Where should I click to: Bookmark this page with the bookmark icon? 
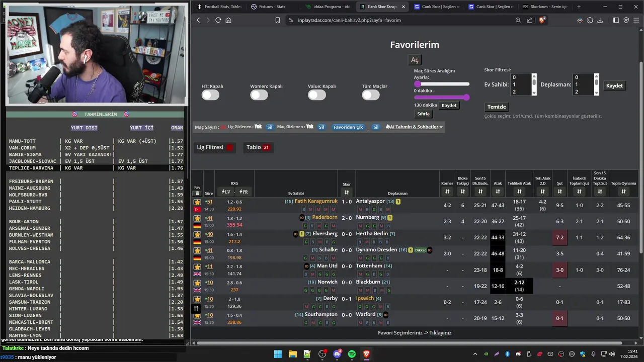point(277,20)
